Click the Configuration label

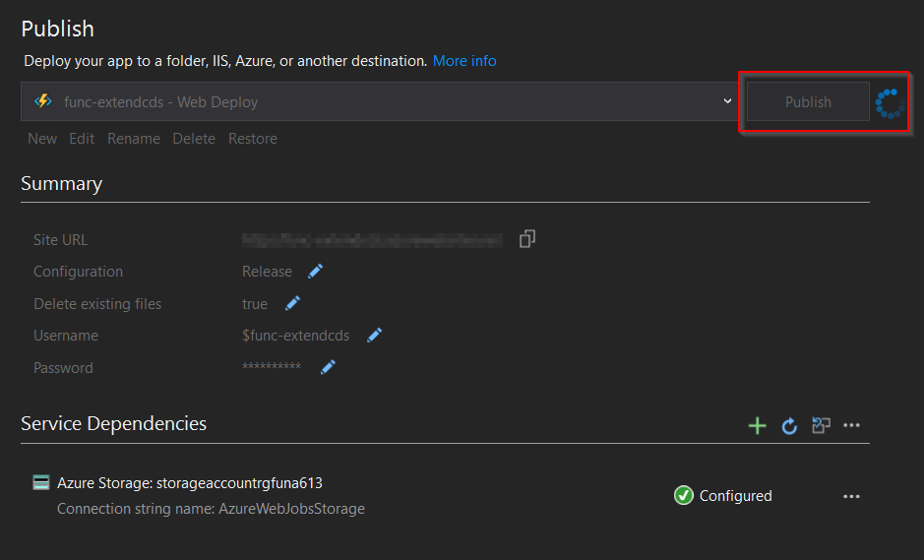[x=79, y=272]
